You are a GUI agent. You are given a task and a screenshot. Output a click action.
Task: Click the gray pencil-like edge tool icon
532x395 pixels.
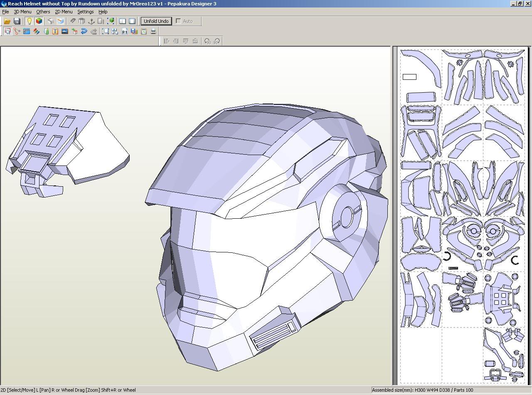[x=73, y=21]
